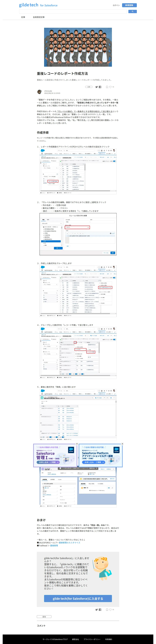Click the ログイン login link
Viewport: 156px width, 644px height.
116,5
